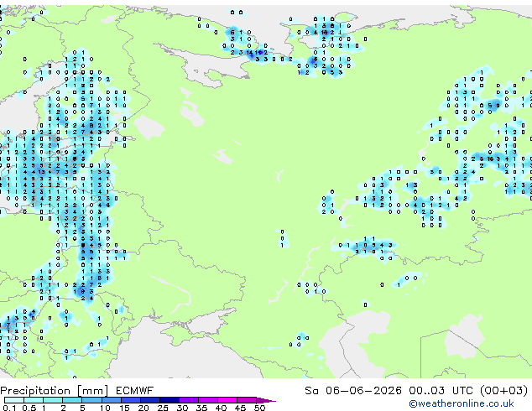Pick the 5–10 mm legend color swatch
This screenshot has height=411, width=532.
click(x=91, y=400)
